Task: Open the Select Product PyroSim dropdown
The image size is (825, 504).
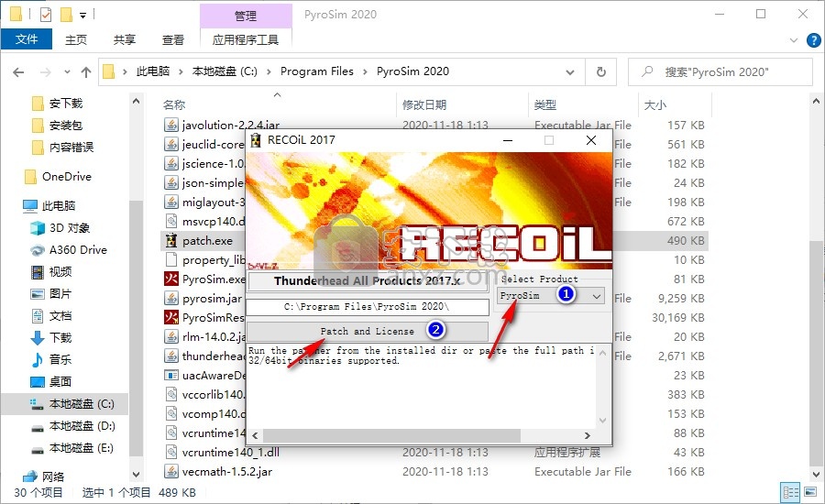Action: (x=550, y=296)
